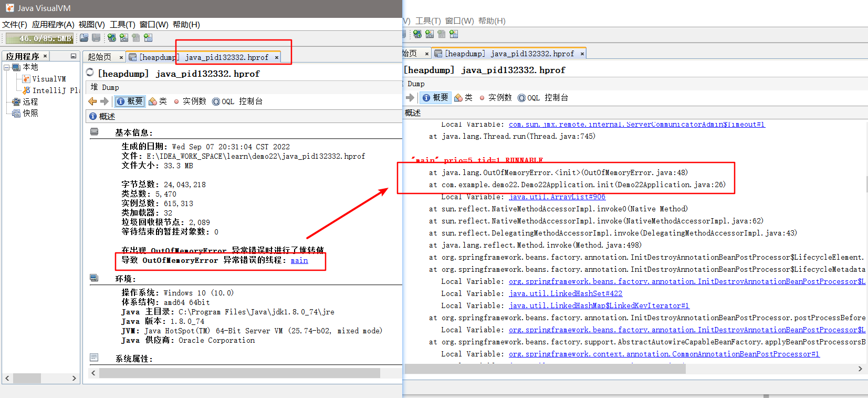
Task: Go back with the orange left arrow
Action: (92, 101)
